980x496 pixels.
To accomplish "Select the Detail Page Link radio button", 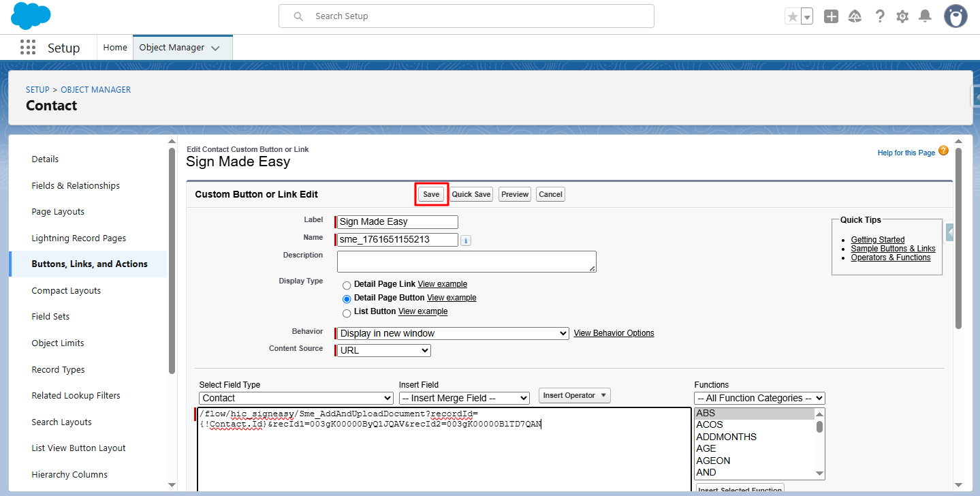I will coord(347,285).
